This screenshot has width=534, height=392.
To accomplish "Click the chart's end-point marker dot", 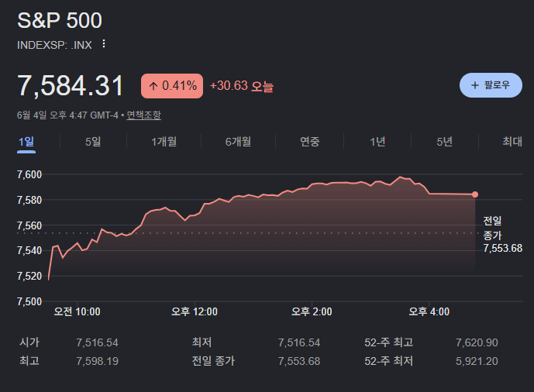I will [475, 194].
